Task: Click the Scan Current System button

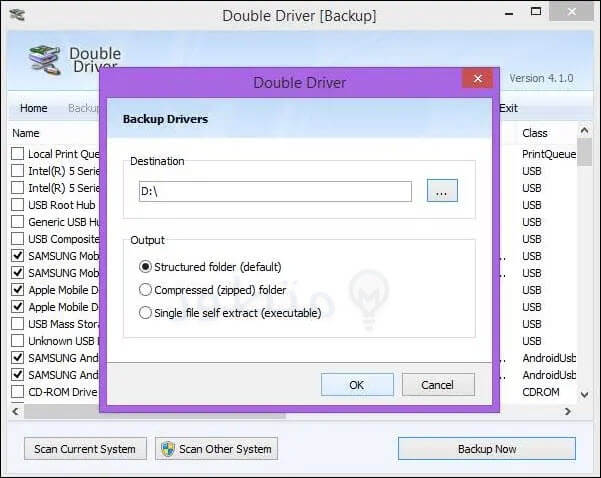Action: (x=85, y=449)
